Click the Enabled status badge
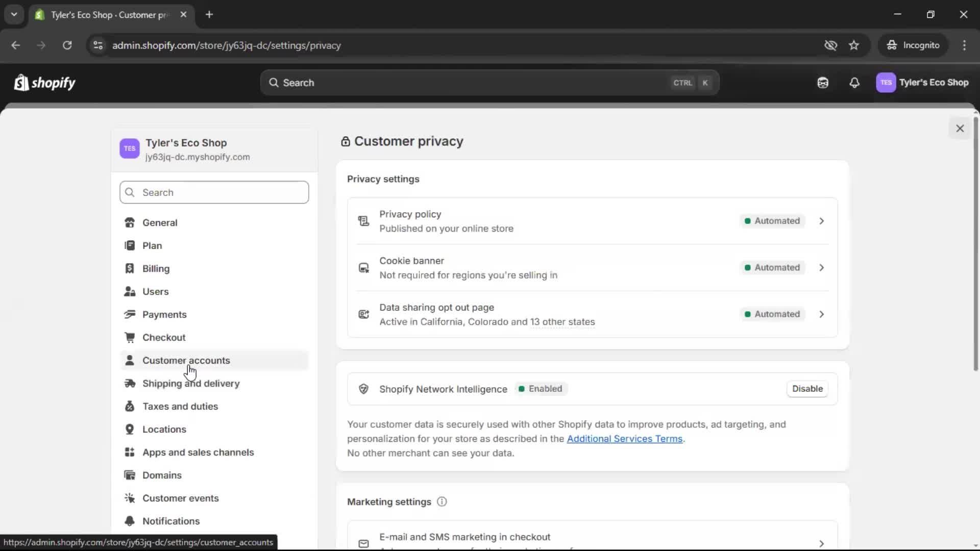Viewport: 980px width, 551px height. [541, 389]
